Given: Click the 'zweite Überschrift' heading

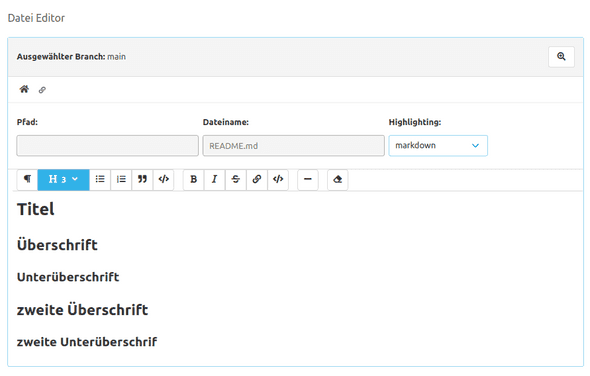Looking at the screenshot, I should click(82, 310).
